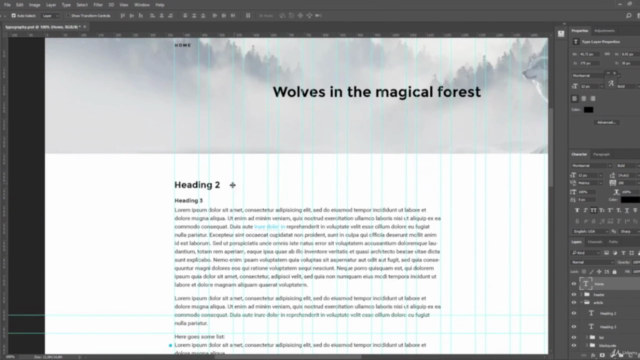Select left align text icon in Properties
The height and width of the screenshot is (360, 640).
[x=575, y=99]
